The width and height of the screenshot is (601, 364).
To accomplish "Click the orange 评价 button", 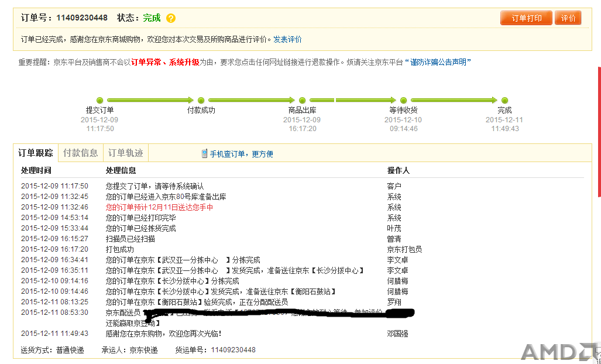I will tap(568, 18).
